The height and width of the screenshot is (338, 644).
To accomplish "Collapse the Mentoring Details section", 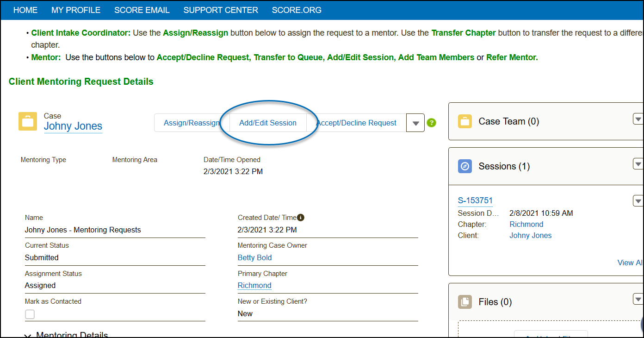I will (28, 335).
